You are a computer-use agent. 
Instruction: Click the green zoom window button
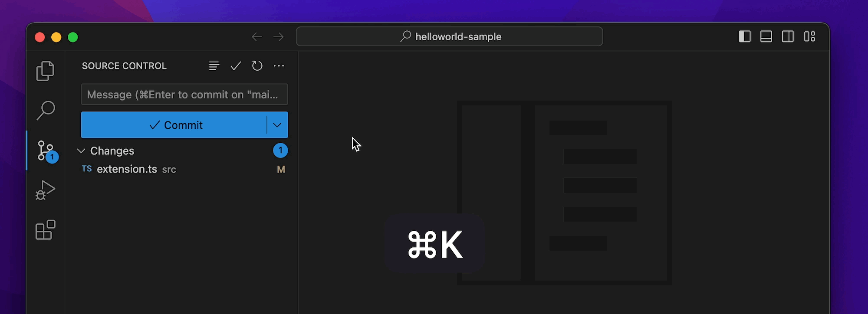pyautogui.click(x=73, y=37)
